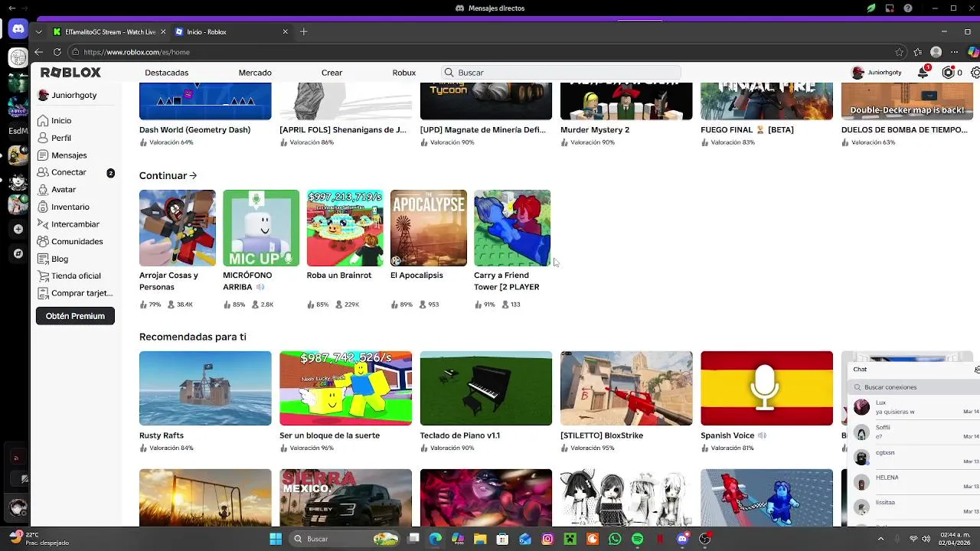The height and width of the screenshot is (551, 980).
Task: Open Destacadas in Roblox top menu
Action: pos(167,73)
